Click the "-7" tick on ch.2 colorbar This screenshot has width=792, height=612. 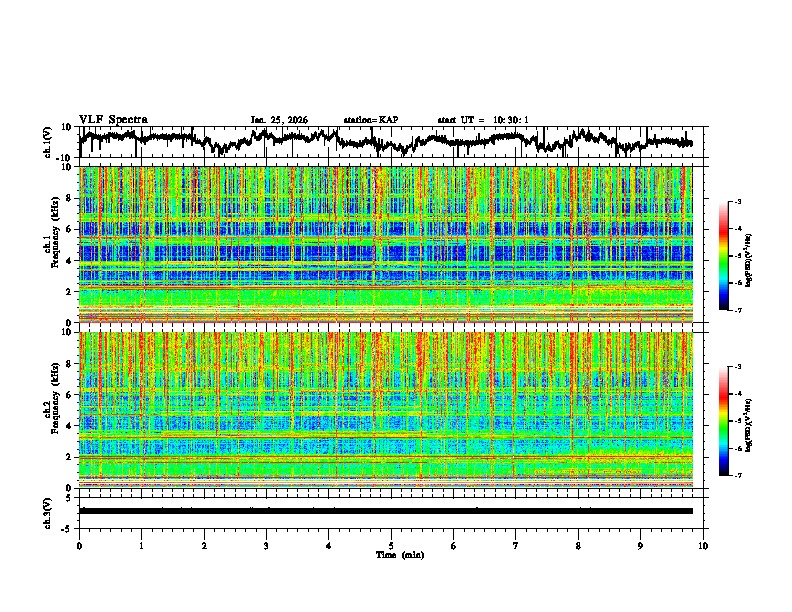738,476
